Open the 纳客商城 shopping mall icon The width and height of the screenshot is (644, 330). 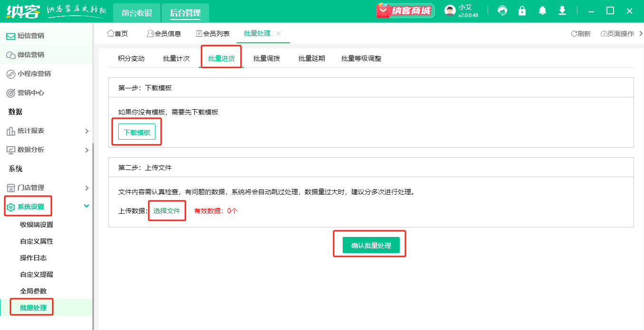pos(405,10)
